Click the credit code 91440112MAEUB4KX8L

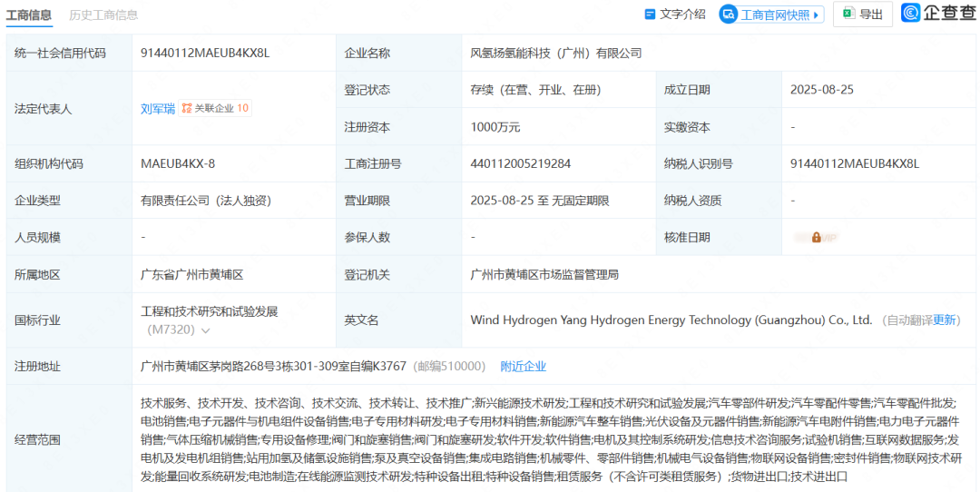205,53
